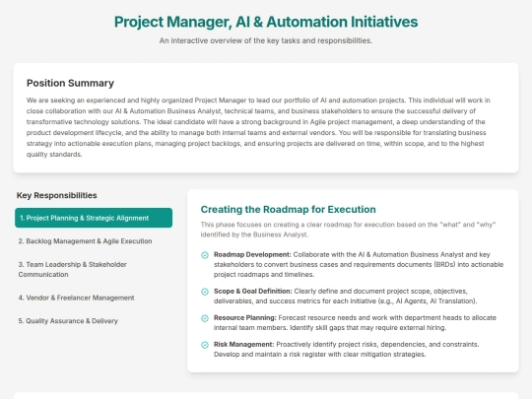Click check icon beside Resource Planning
Image resolution: width=532 pixels, height=399 pixels.
tap(205, 318)
